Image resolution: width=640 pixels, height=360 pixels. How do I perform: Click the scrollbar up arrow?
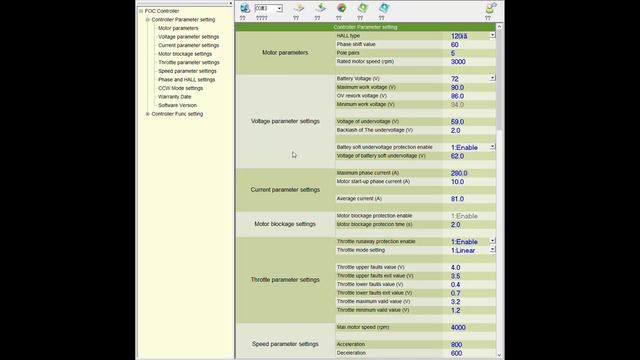click(x=499, y=27)
